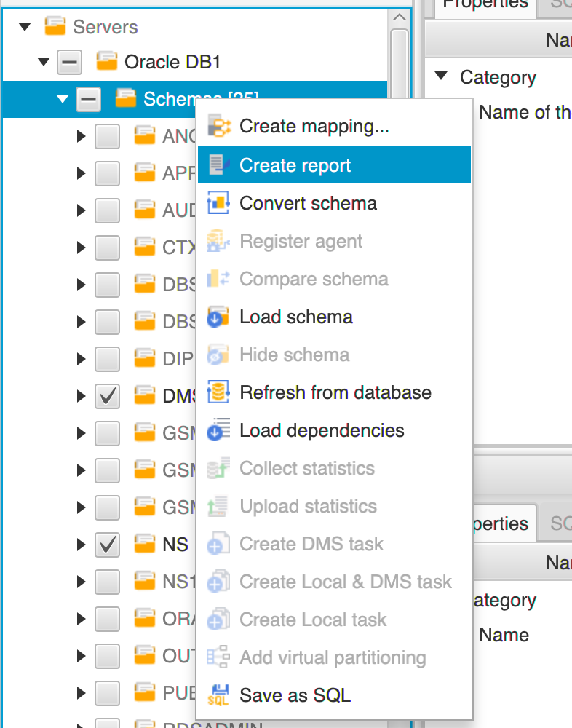Screen dimensions: 572x728
Task: Select the Oracle DB1 tree label
Action: (x=172, y=62)
